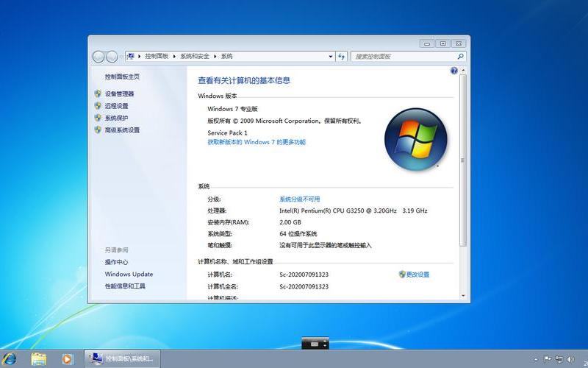
Task: Click 系统分级不可用 link
Action: click(300, 199)
